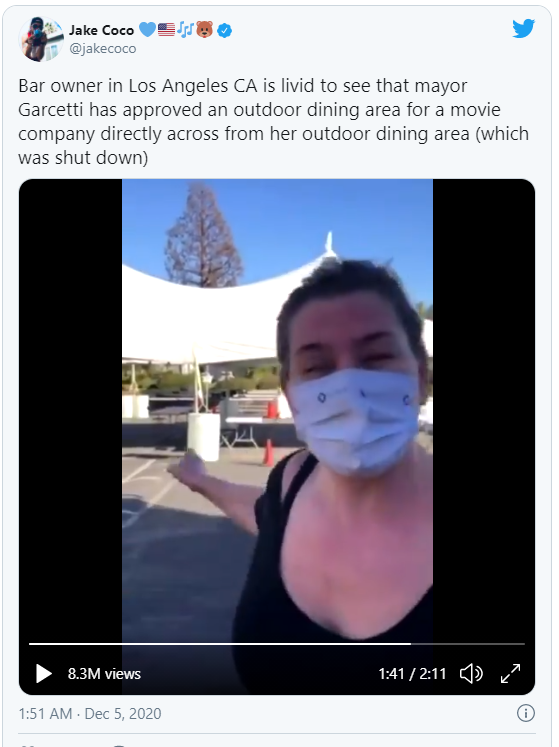This screenshot has width=559, height=747.
Task: Click the 1:51 AM timestamp link
Action: 45,714
